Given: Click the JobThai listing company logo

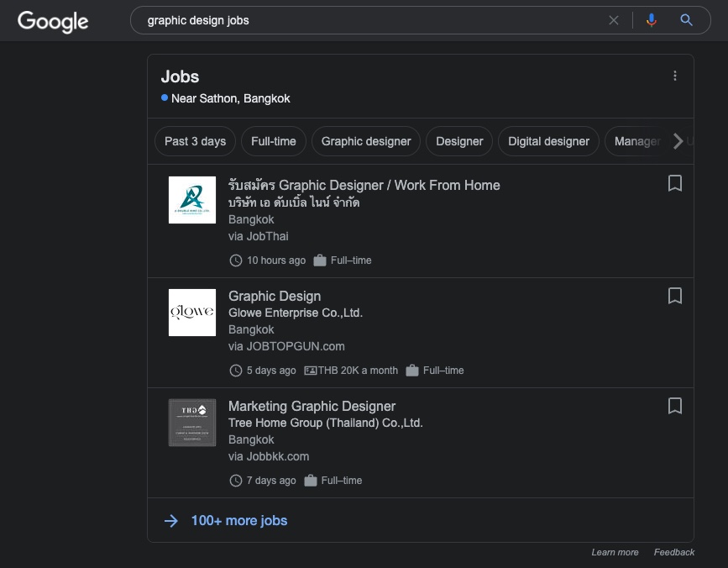Looking at the screenshot, I should [x=192, y=200].
